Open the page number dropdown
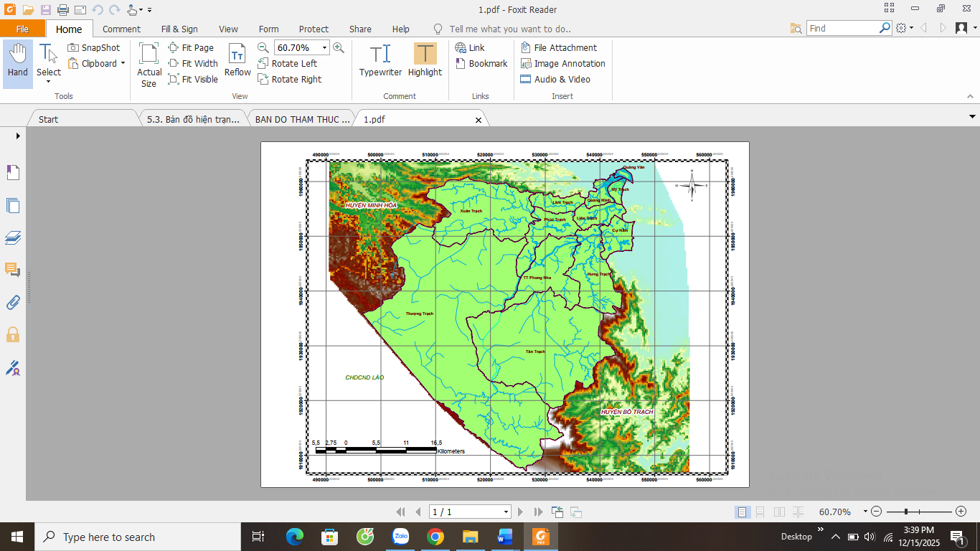Image resolution: width=980 pixels, height=551 pixels. click(x=506, y=512)
